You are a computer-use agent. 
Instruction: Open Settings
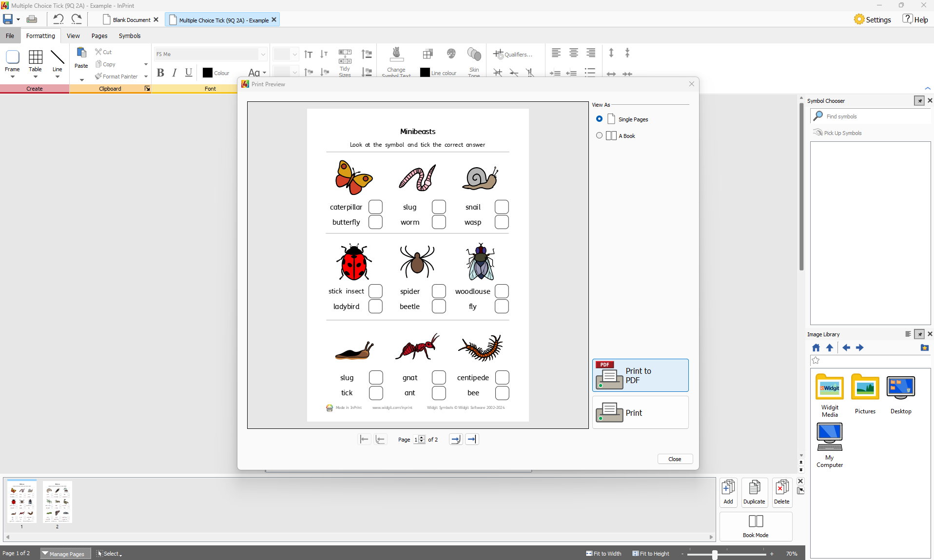coord(873,19)
